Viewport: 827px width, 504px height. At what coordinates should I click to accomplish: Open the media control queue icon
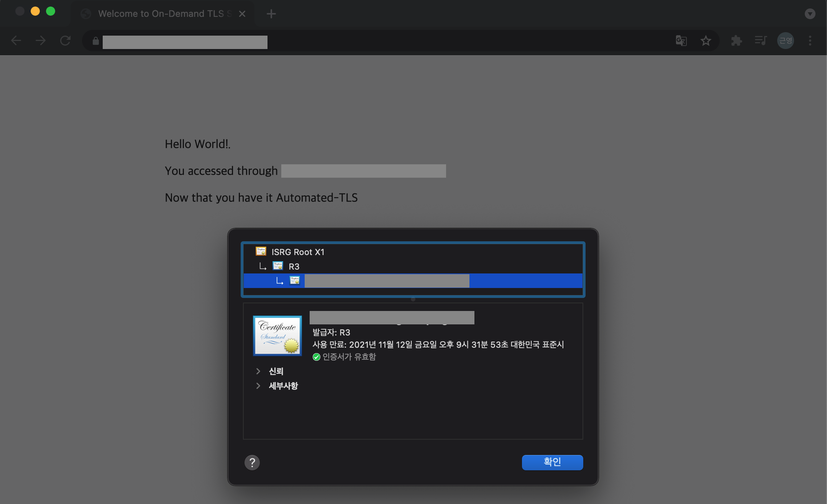click(760, 41)
